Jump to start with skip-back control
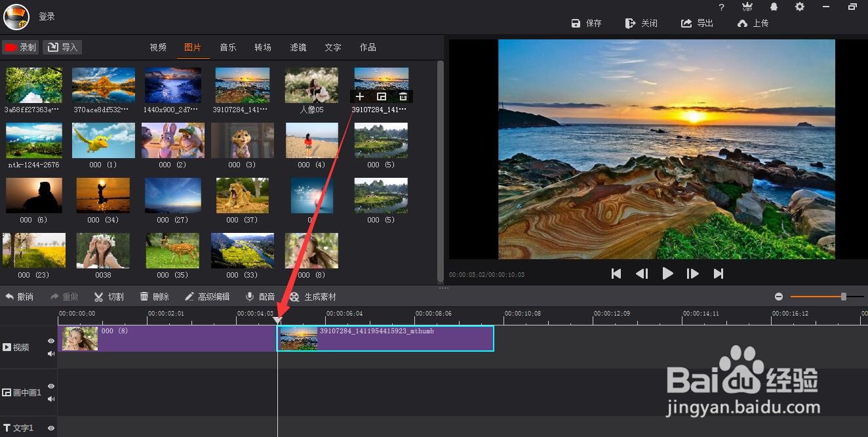 [616, 274]
